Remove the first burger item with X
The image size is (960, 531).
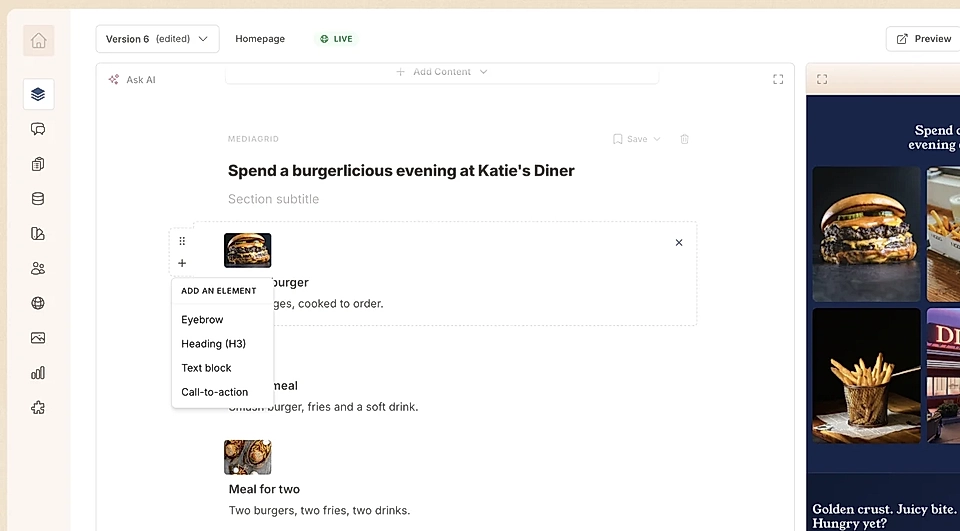pos(679,243)
